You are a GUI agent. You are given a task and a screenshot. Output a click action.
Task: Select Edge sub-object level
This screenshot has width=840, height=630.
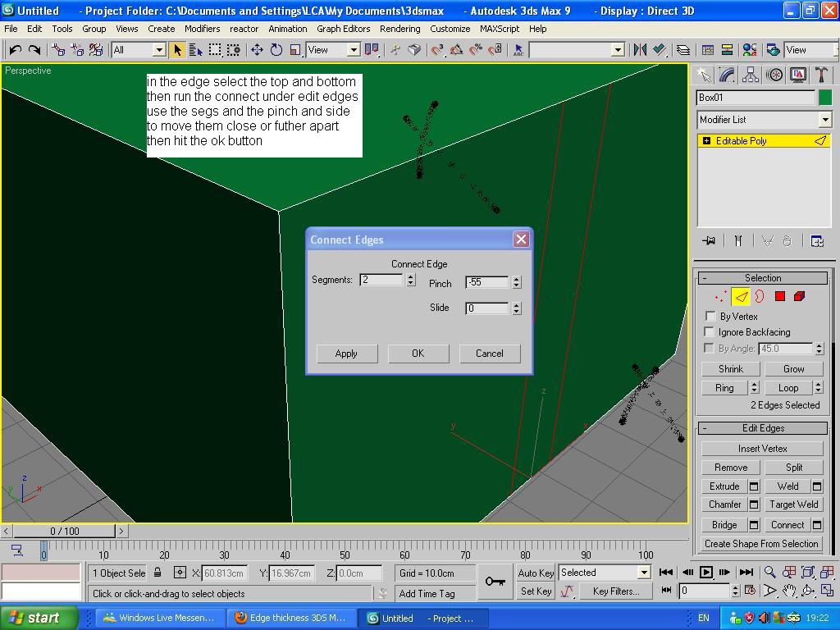coord(741,296)
